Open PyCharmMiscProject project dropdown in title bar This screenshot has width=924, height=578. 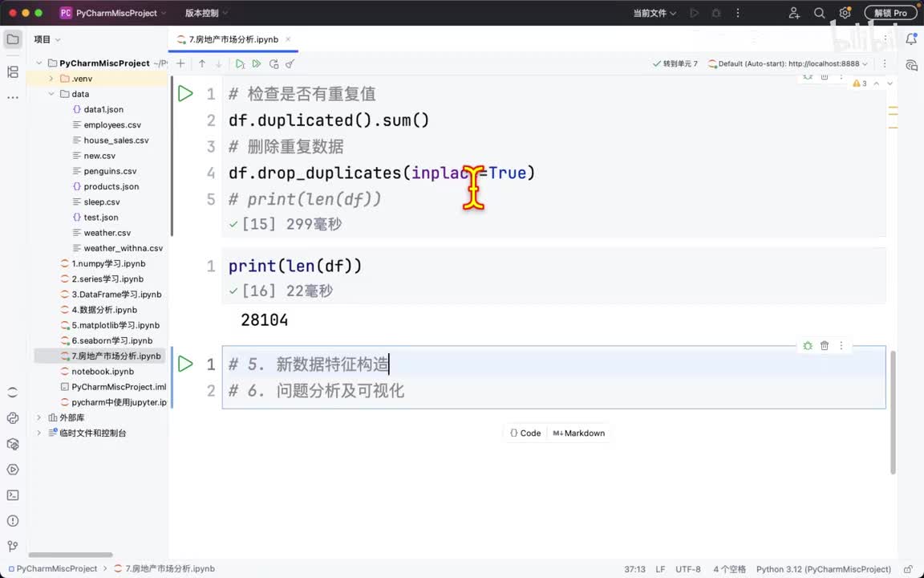[x=113, y=13]
